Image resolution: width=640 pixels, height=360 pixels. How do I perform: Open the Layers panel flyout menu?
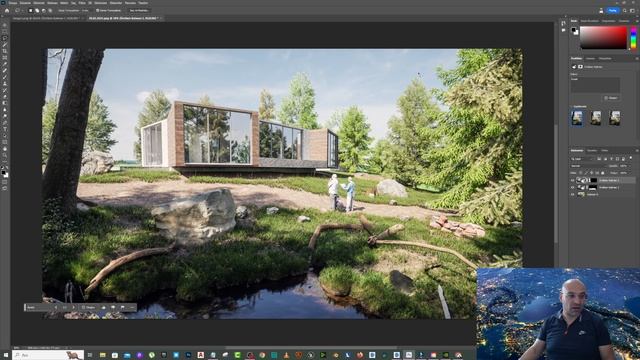click(x=636, y=151)
